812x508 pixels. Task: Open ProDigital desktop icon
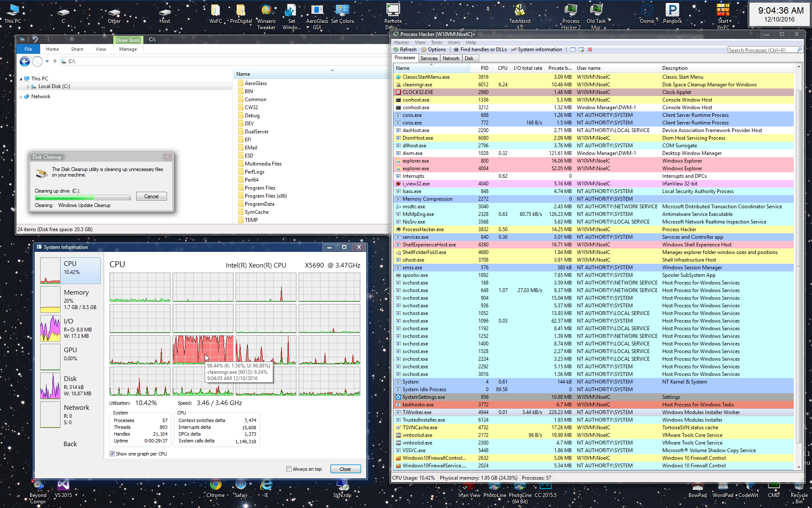coord(241,14)
